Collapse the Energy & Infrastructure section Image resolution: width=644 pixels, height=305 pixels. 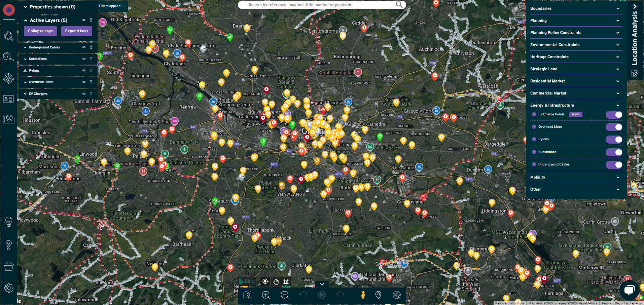coord(618,105)
